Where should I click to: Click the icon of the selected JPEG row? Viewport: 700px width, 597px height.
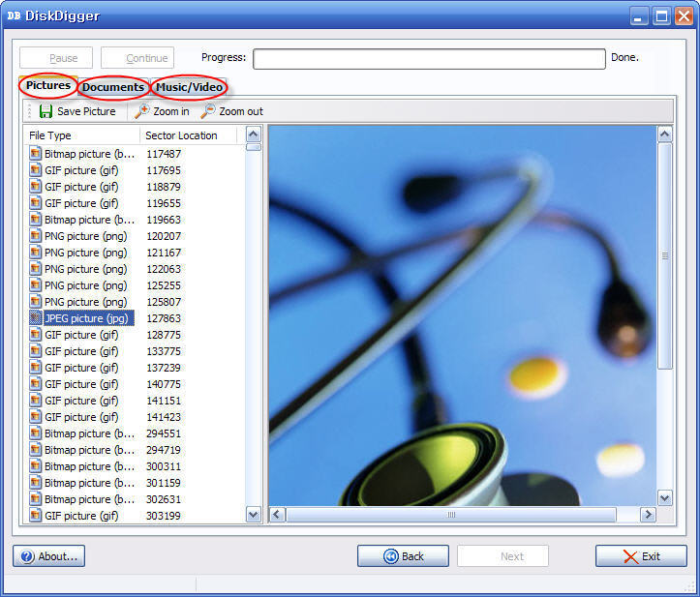pyautogui.click(x=35, y=317)
